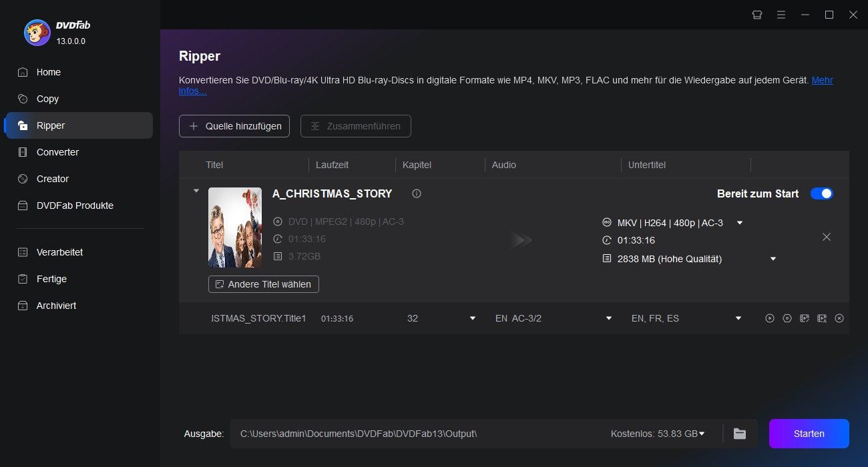
Task: Open the video edit film-and-pencil icon
Action: coord(805,318)
